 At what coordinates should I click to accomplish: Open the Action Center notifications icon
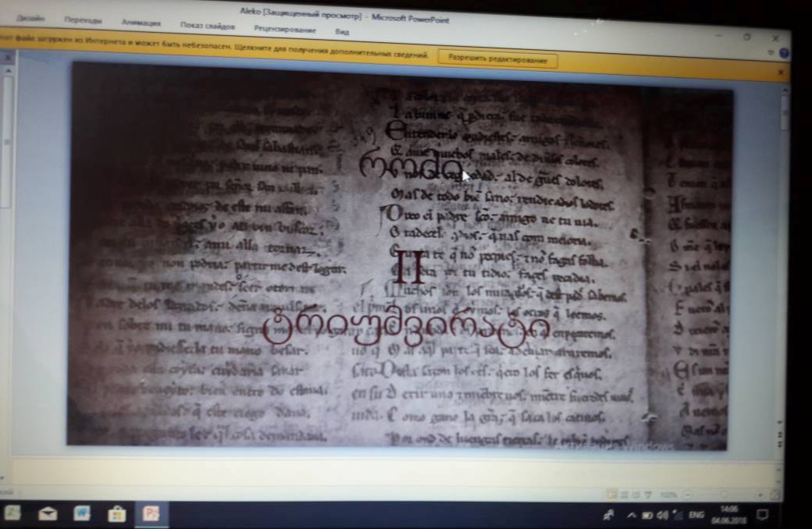pyautogui.click(x=763, y=516)
